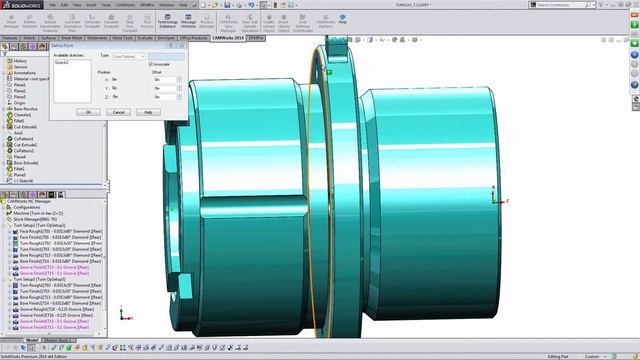Select the purple DimXpert manager tab icon
This screenshot has width=640, height=360.
(x=32, y=47)
